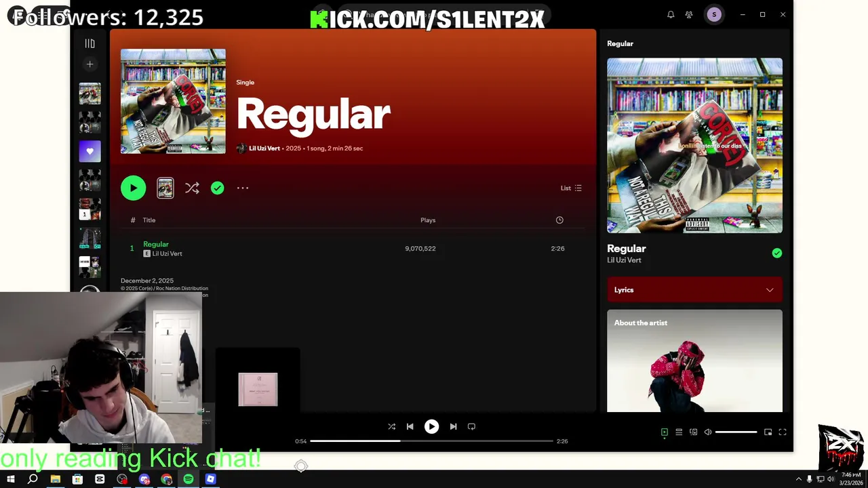Toggle saved checkmark in Now Playing panel
The height and width of the screenshot is (488, 868).
point(777,253)
